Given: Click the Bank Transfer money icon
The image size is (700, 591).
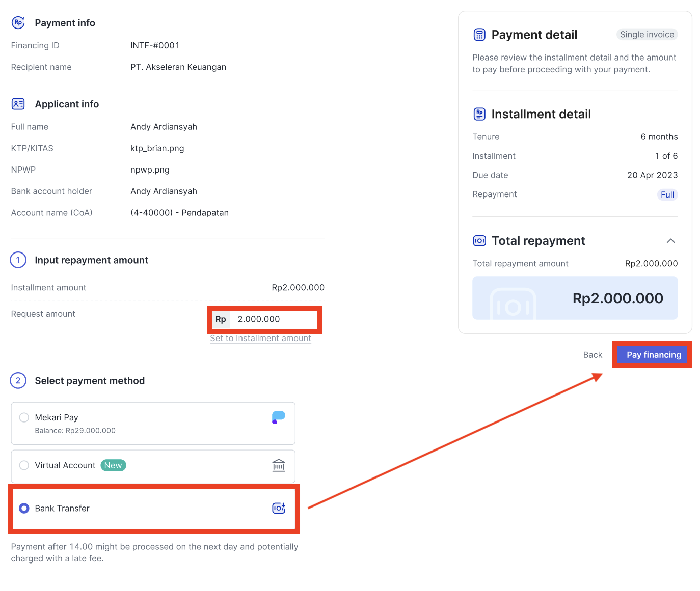Looking at the screenshot, I should click(279, 508).
